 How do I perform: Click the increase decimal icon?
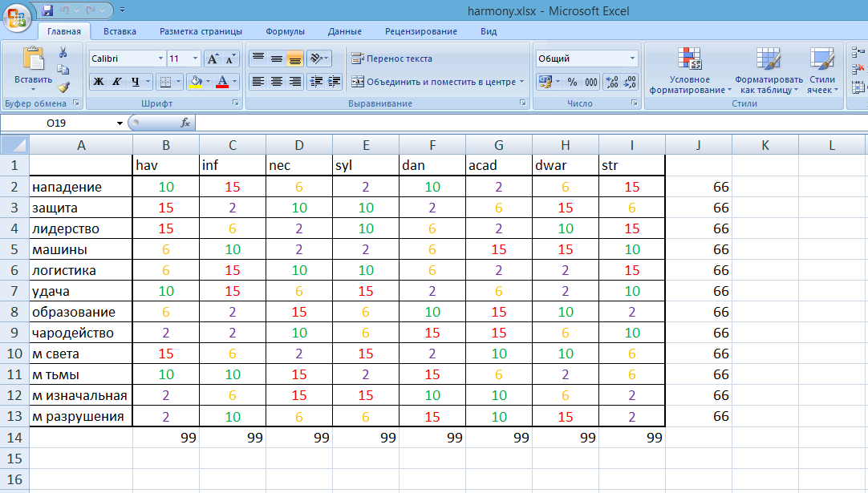pyautogui.click(x=611, y=82)
